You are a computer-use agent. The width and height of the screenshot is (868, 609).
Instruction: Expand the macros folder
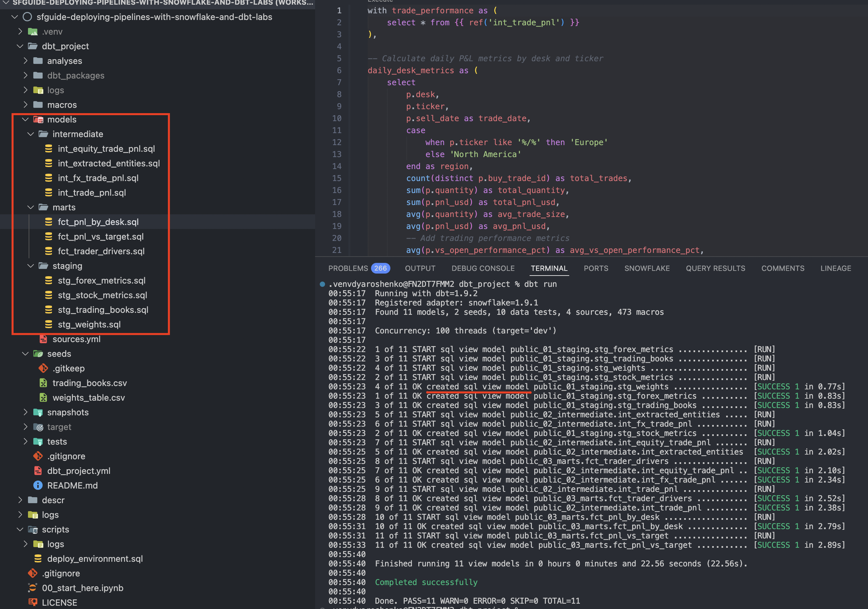25,104
